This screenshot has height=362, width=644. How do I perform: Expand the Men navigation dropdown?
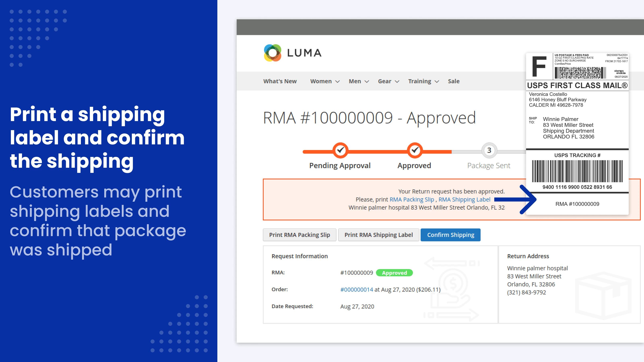click(355, 81)
